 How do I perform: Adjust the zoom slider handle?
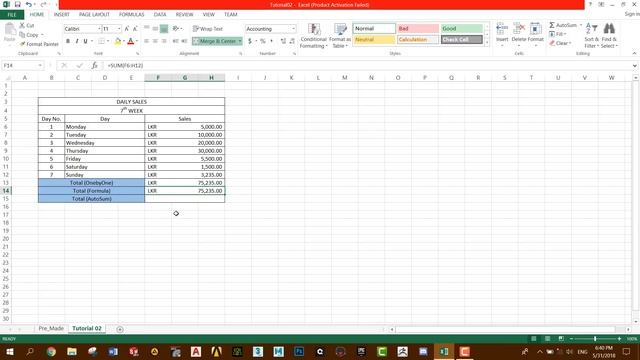click(595, 339)
